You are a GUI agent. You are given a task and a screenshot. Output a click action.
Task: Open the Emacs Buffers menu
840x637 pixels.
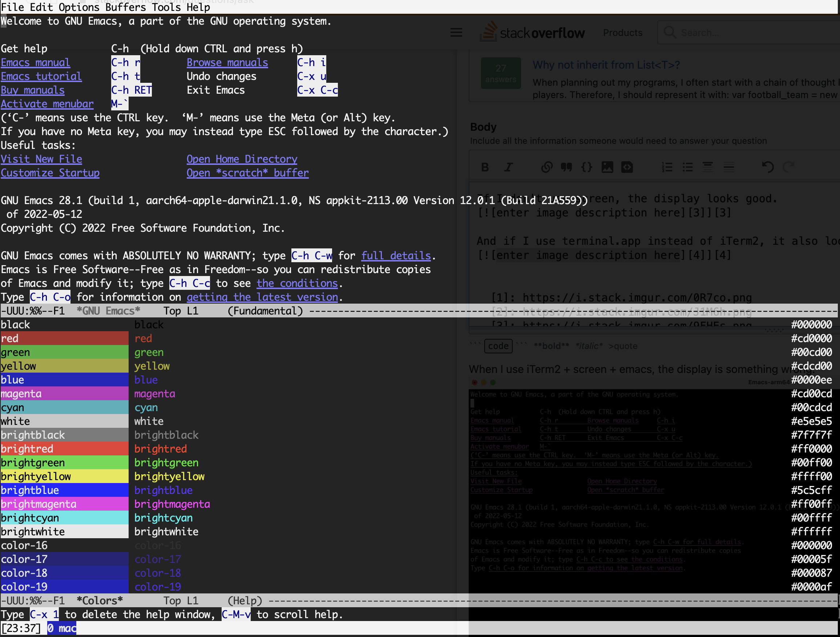(126, 7)
